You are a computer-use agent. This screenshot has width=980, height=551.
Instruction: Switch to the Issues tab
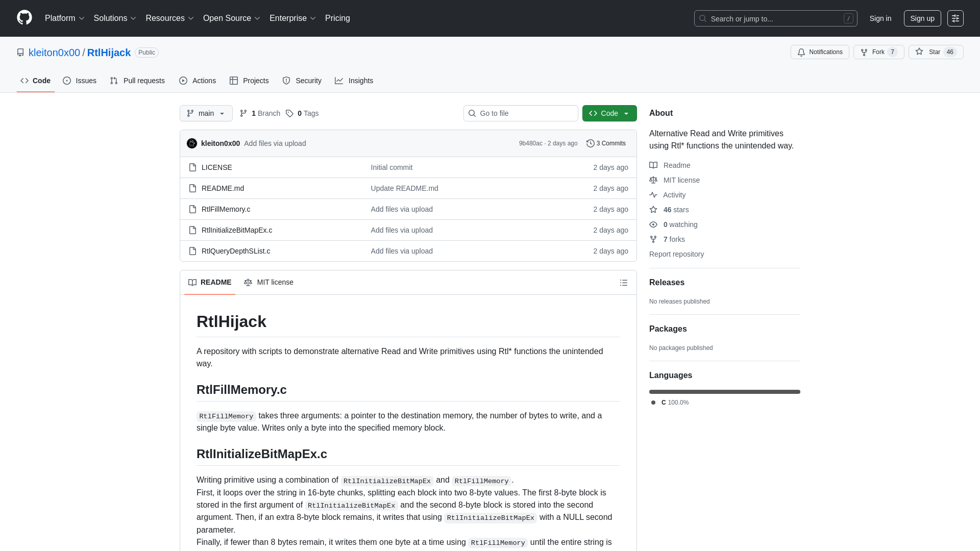point(80,81)
